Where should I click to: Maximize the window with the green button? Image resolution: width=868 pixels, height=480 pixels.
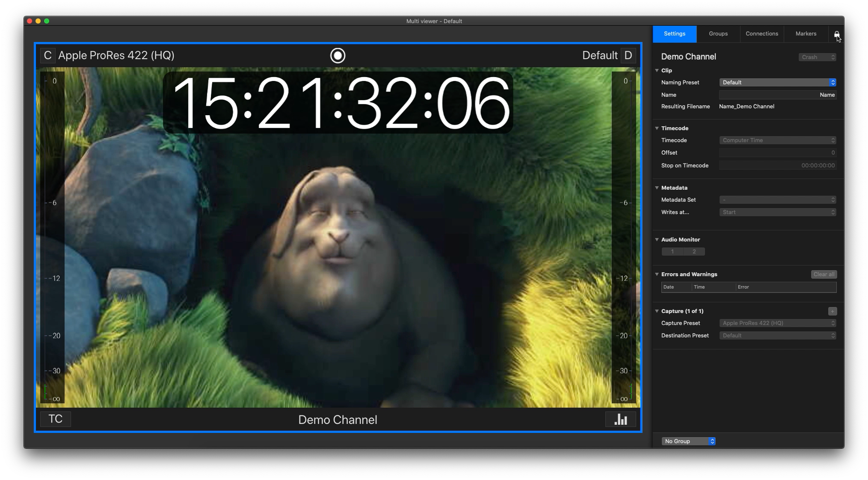[47, 21]
